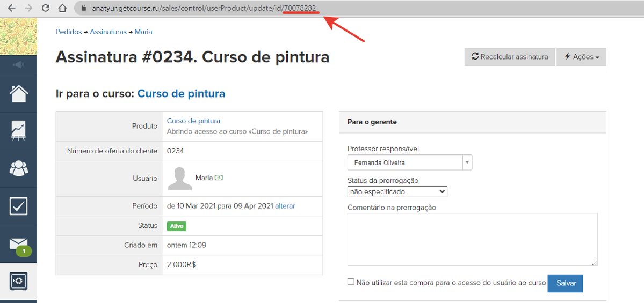Click the Comentário na prorrogação text area

[472, 239]
